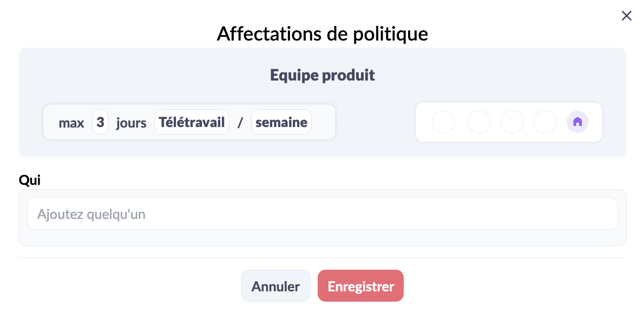Open the Télétravail type dropdown
Screen dimensions: 644x320
click(192, 122)
